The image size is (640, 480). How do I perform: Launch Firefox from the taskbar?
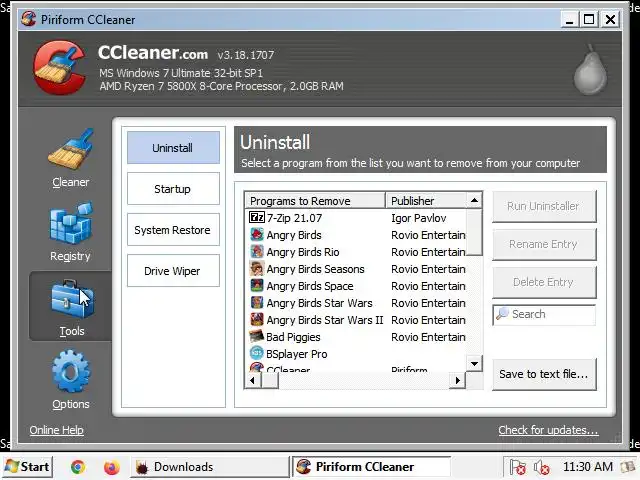(x=111, y=467)
